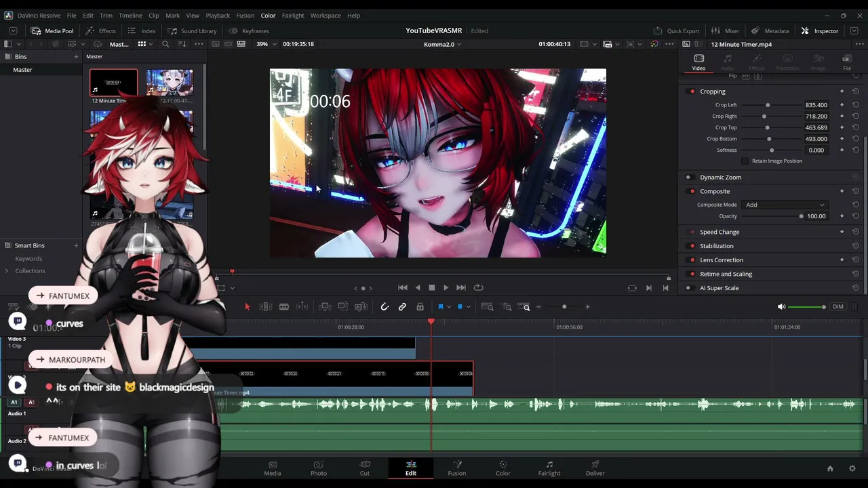Click the Overwrite Clip icon
868x488 pixels.
coord(343,307)
